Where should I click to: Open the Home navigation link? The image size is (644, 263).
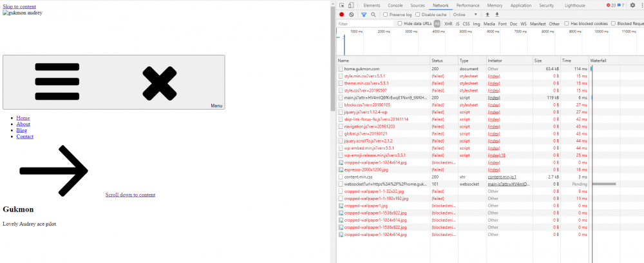23,118
